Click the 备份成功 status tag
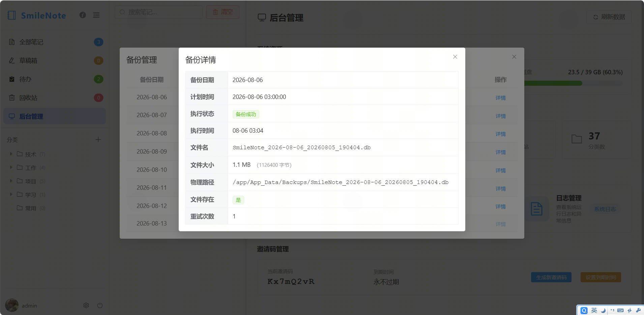The image size is (644, 315). (246, 114)
